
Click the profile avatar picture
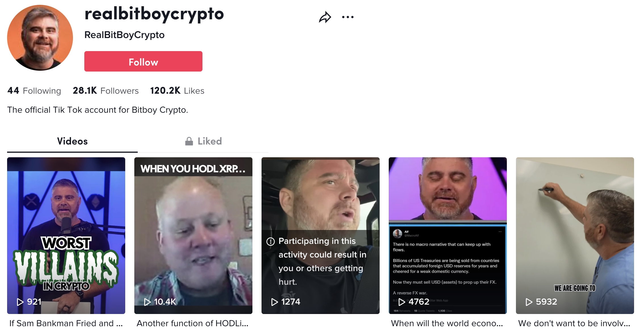(40, 38)
